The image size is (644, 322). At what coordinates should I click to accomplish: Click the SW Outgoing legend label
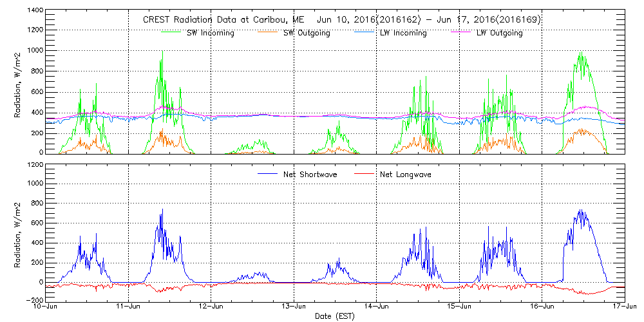307,33
